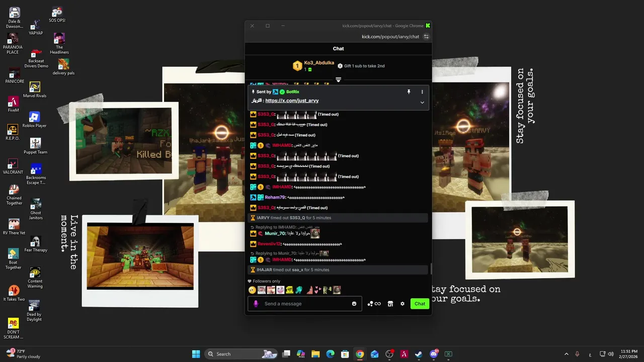Open Content Warning desktop shortcut
Image resolution: width=644 pixels, height=362 pixels.
(x=35, y=278)
